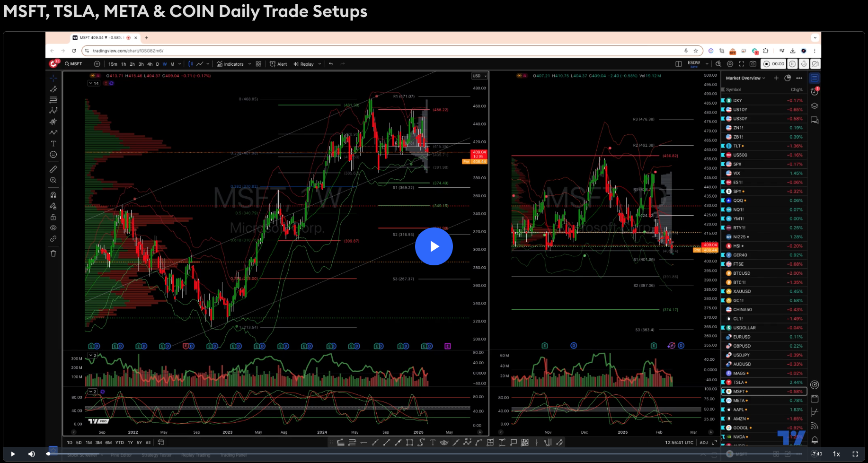The width and height of the screenshot is (868, 463).
Task: Open the economic calendar icon
Action: click(x=815, y=399)
